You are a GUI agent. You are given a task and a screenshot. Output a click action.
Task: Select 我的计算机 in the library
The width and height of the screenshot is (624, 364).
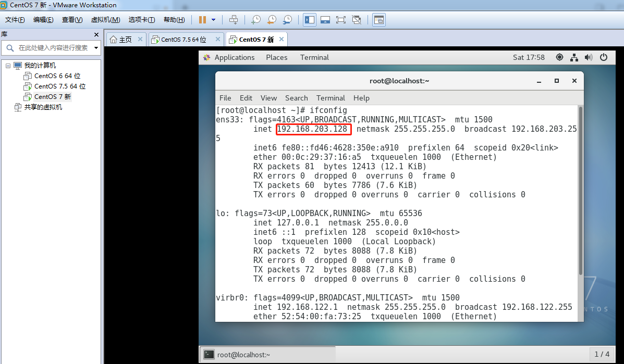(40, 66)
